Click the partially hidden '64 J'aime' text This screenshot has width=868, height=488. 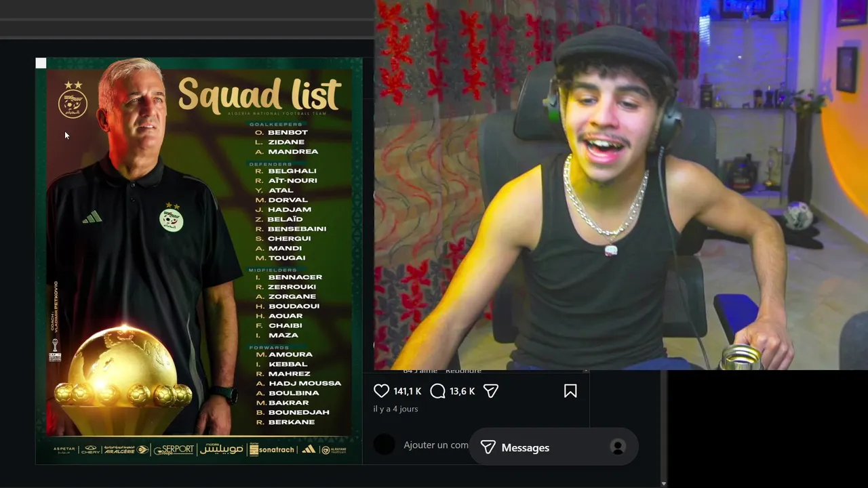420,371
